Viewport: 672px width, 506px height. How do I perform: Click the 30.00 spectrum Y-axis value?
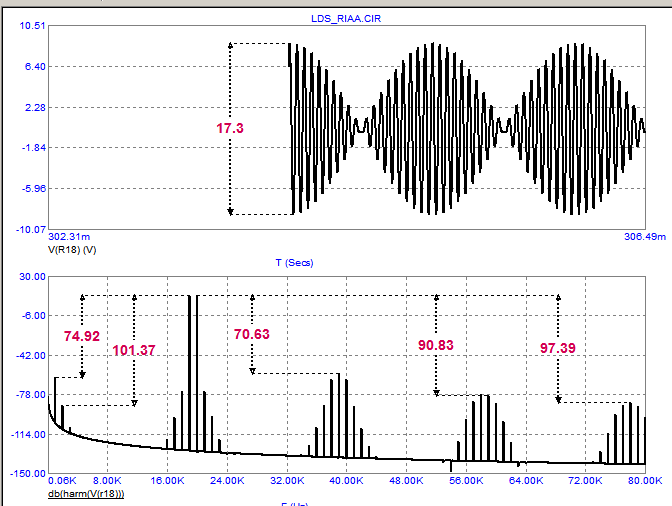tap(32, 277)
